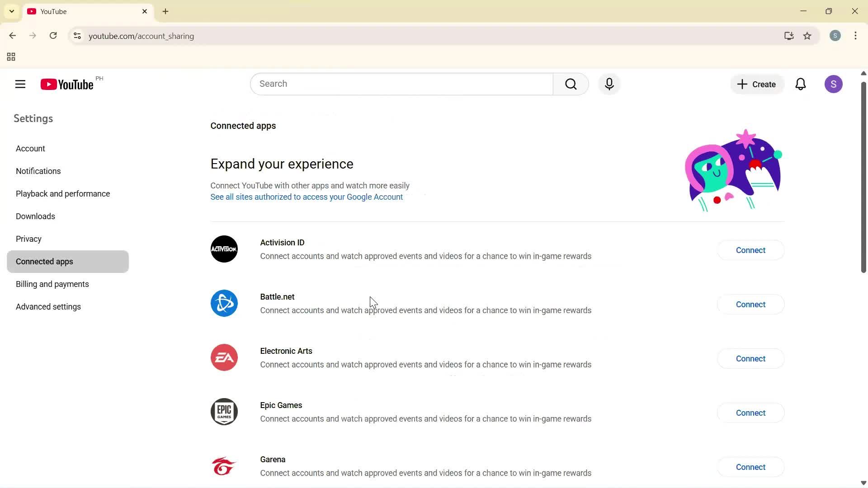Image resolution: width=868 pixels, height=488 pixels.
Task: Click the Activision ID logo
Action: point(224,249)
